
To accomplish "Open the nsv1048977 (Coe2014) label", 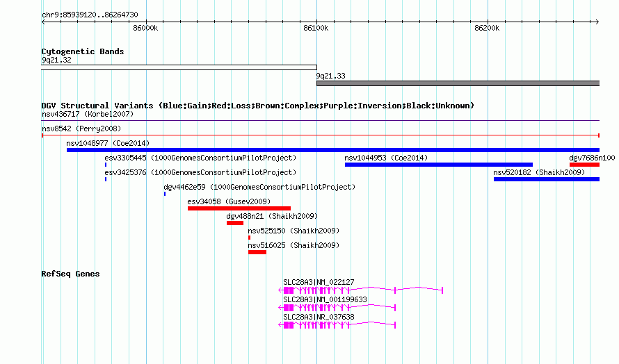I will coord(108,143).
